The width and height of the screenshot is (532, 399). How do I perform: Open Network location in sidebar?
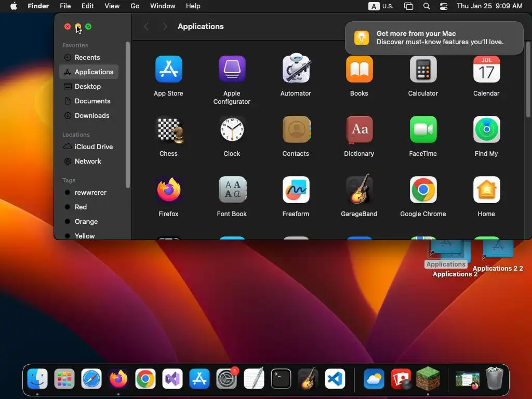click(89, 161)
